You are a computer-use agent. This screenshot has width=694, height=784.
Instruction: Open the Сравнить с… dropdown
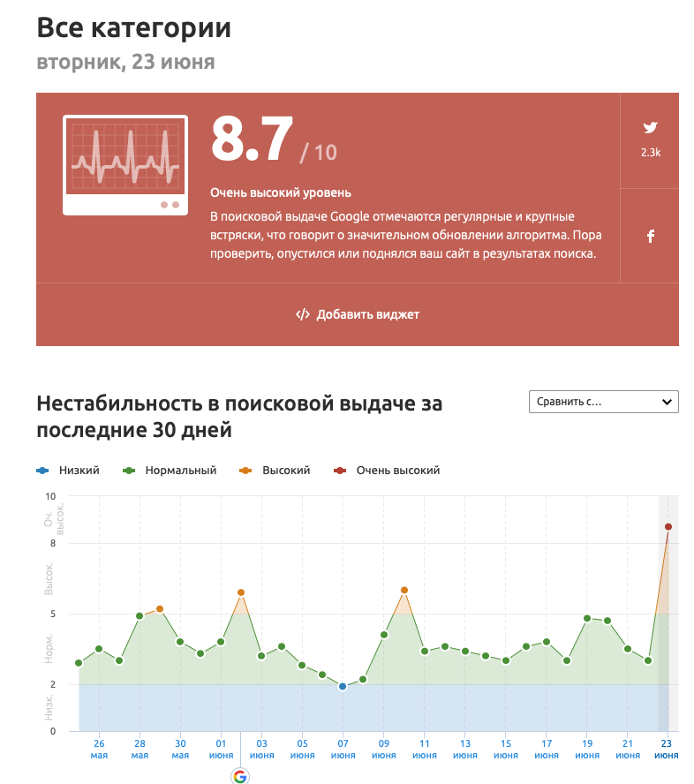[604, 402]
